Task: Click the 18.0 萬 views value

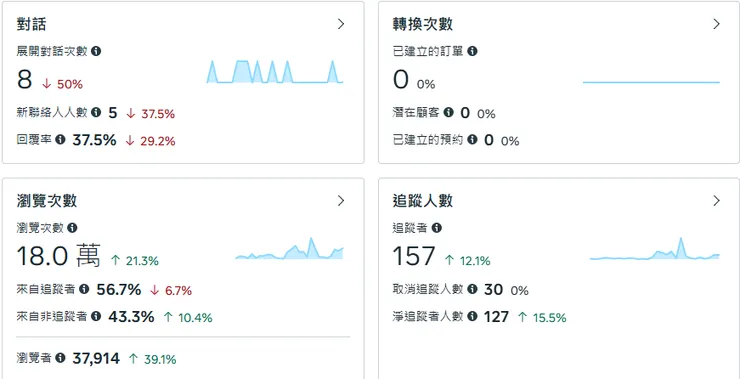Action: point(59,255)
